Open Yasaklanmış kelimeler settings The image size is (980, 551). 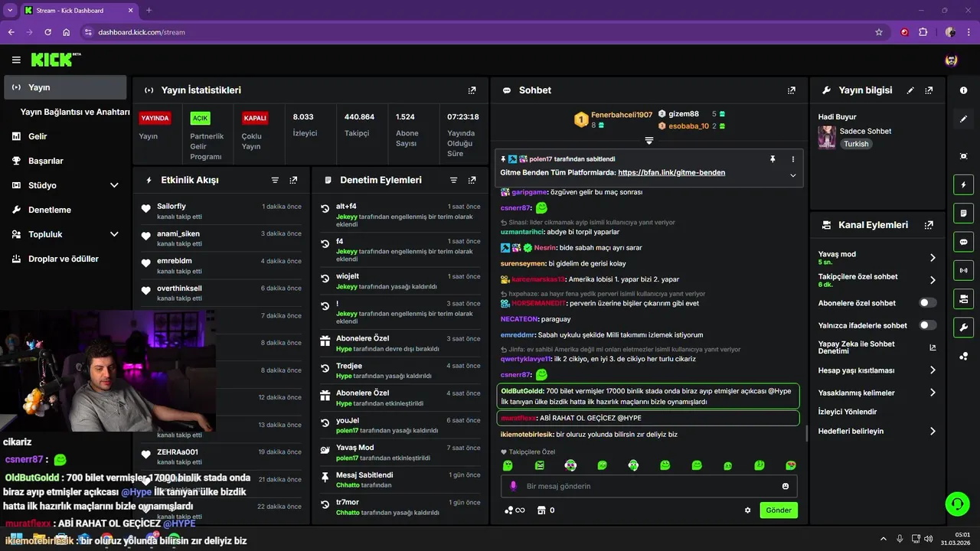(877, 393)
